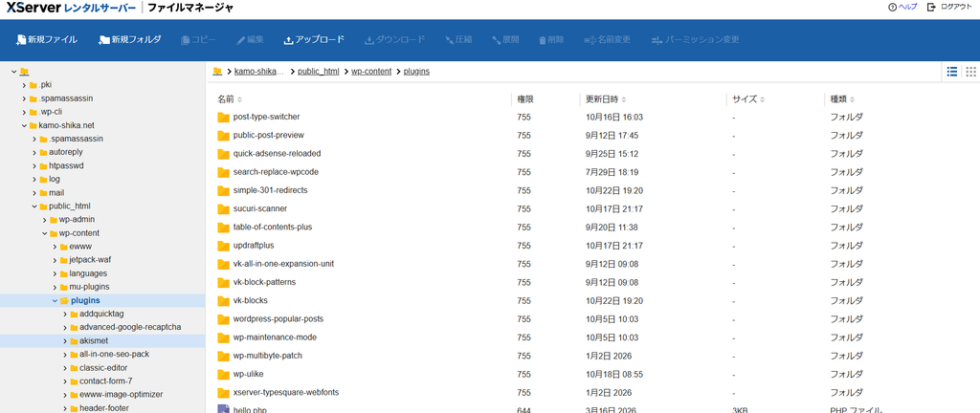Expand the akismet tree node
The width and height of the screenshot is (980, 413).
pyautogui.click(x=64, y=341)
